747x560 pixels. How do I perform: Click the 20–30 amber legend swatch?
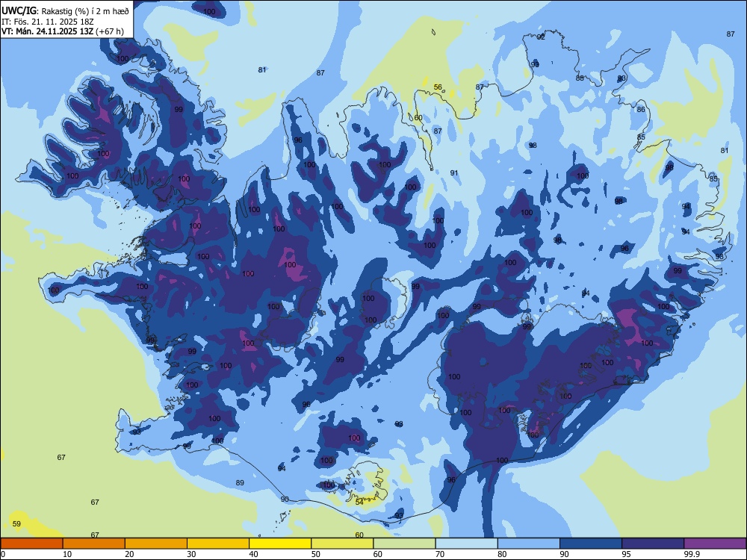tap(156, 544)
